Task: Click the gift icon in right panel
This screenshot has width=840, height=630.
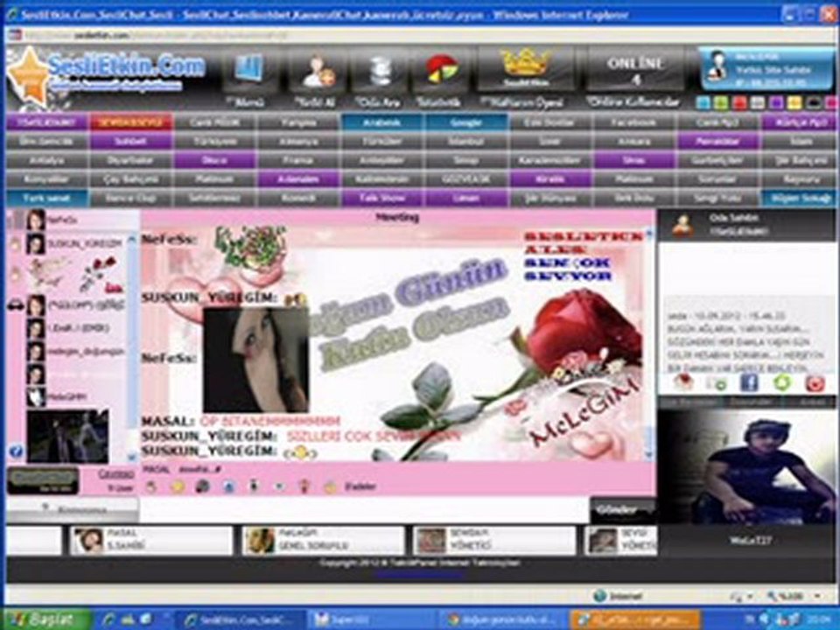Action: (683, 382)
